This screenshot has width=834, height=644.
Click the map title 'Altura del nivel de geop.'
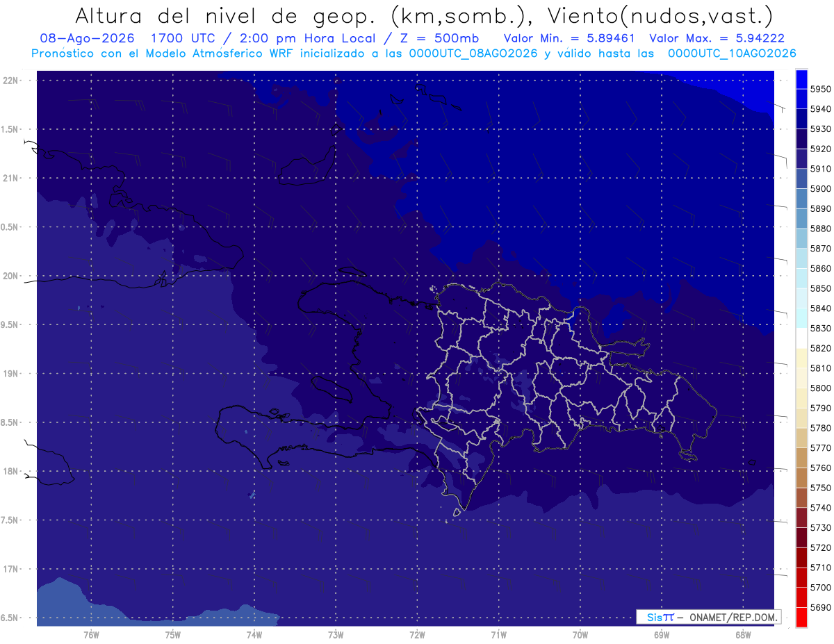[224, 15]
